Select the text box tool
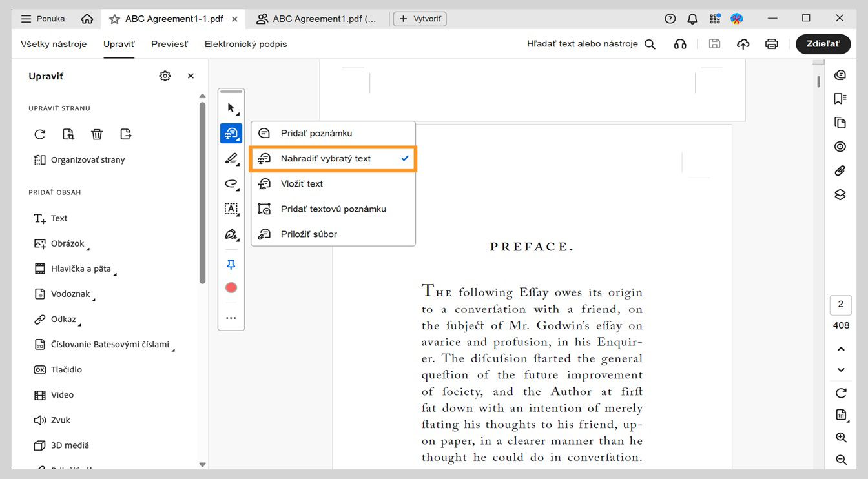868x479 pixels. (231, 209)
